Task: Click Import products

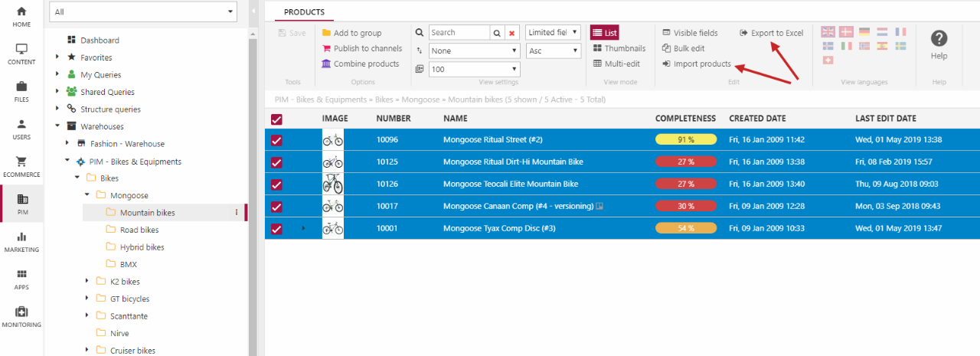Action: tap(701, 64)
